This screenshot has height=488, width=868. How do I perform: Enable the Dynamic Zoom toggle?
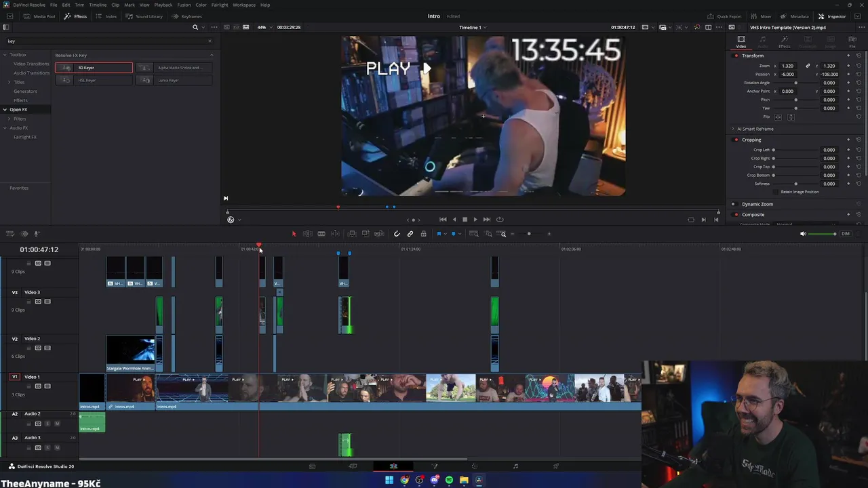(x=733, y=204)
